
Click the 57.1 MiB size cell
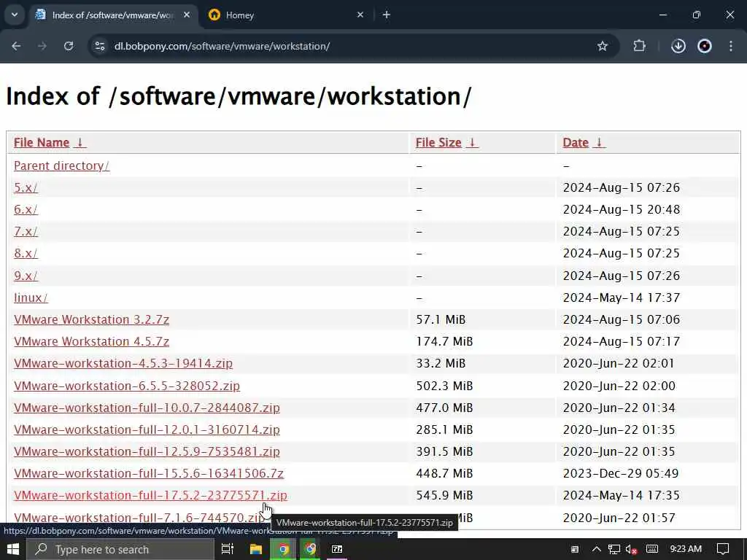click(441, 319)
